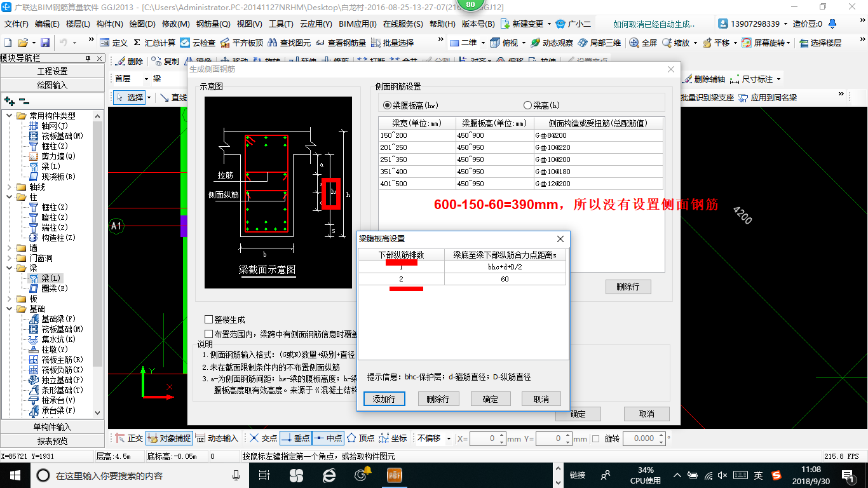The image size is (868, 488).
Task: Run 汇总计算 summary calculation
Action: click(154, 43)
